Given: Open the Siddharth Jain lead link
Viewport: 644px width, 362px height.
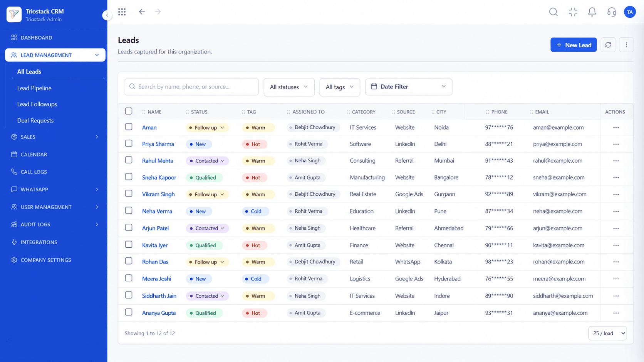Looking at the screenshot, I should coord(159,296).
